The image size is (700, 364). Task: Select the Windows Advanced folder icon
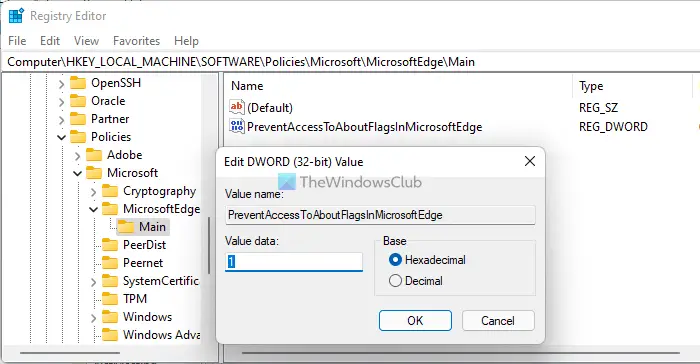click(x=110, y=335)
